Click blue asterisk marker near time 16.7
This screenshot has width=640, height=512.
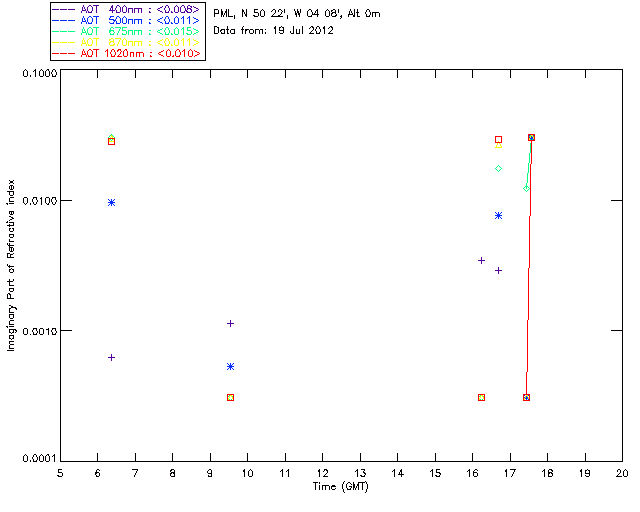498,216
